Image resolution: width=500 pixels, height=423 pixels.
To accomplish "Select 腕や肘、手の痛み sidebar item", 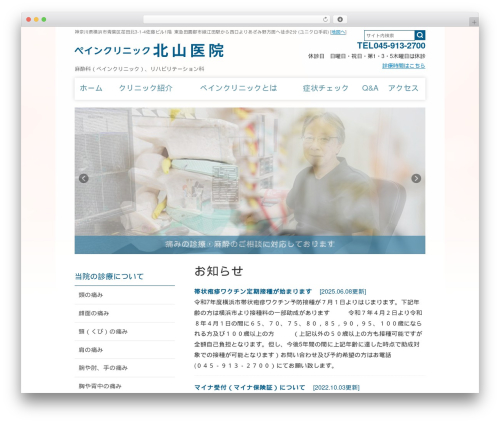I will click(125, 368).
